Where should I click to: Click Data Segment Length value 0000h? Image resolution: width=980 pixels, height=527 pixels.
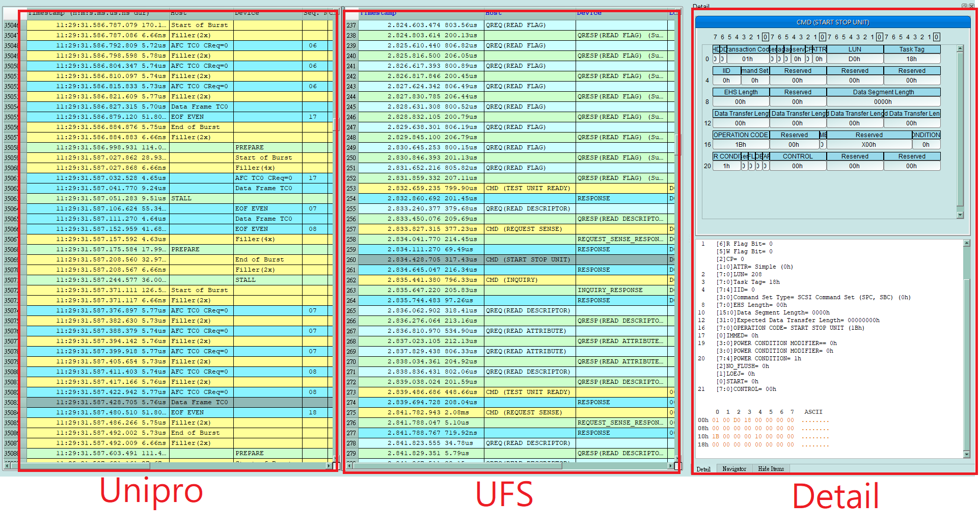pyautogui.click(x=883, y=102)
